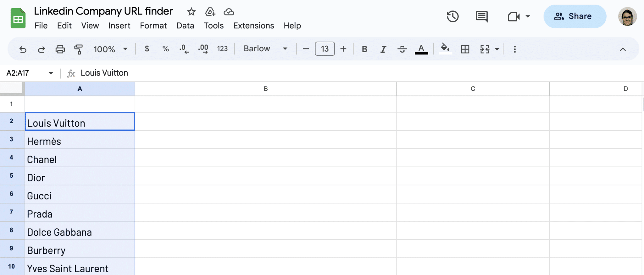Open the 100% zoom dropdown
Image resolution: width=644 pixels, height=275 pixels.
[x=111, y=49]
